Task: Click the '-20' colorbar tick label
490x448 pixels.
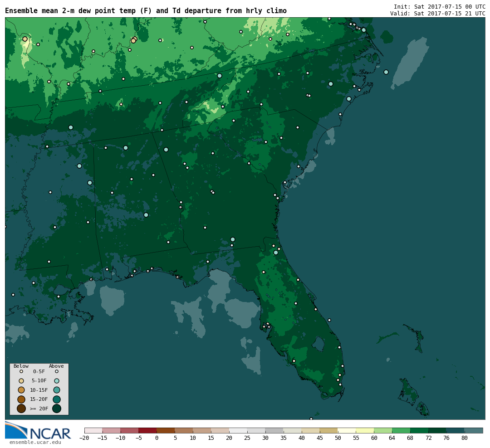Action: coord(84,438)
